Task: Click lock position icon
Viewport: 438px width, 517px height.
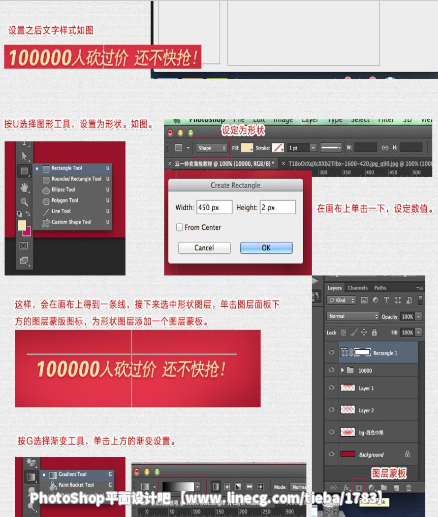Action: click(x=364, y=332)
